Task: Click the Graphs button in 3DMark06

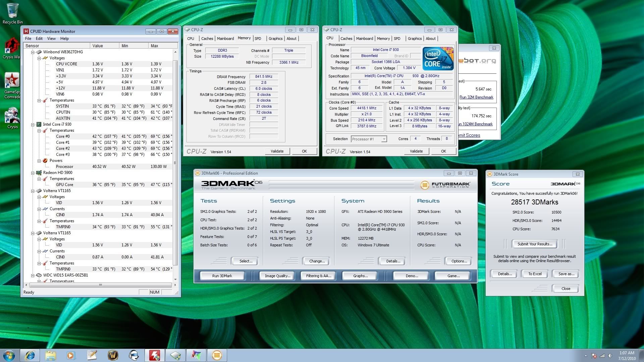Action: pos(360,276)
